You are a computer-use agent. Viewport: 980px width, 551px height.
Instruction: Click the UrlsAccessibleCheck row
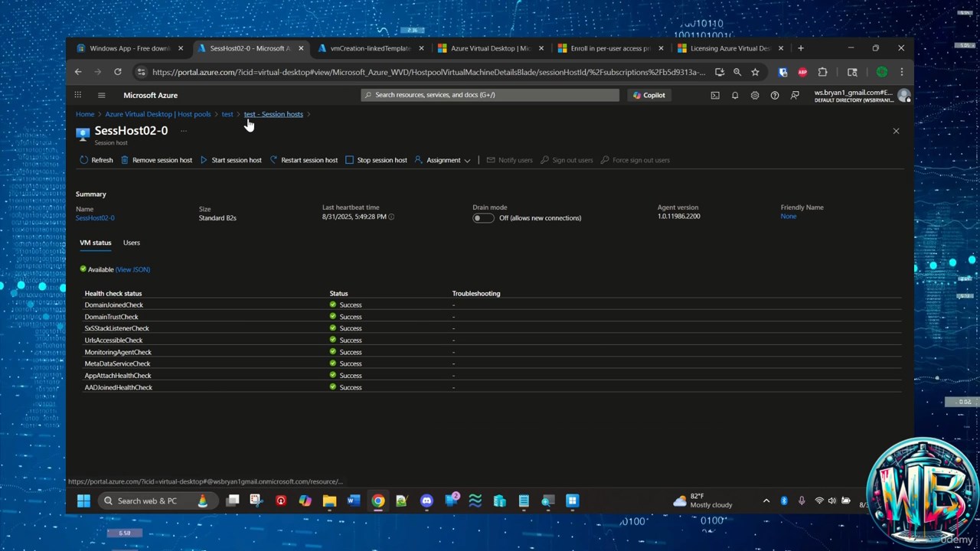point(490,340)
